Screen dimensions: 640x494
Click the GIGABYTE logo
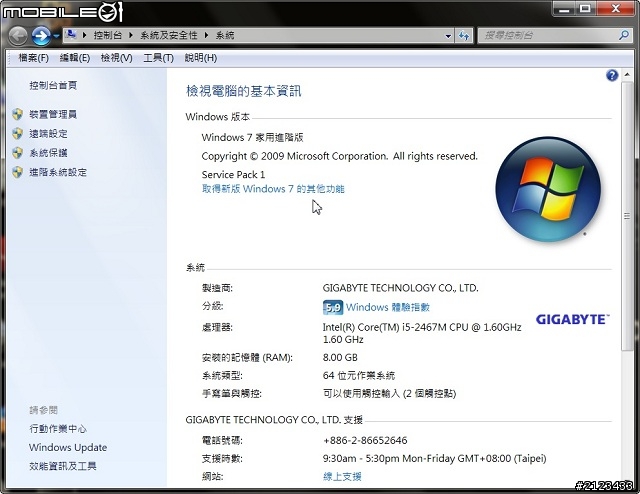click(x=572, y=319)
